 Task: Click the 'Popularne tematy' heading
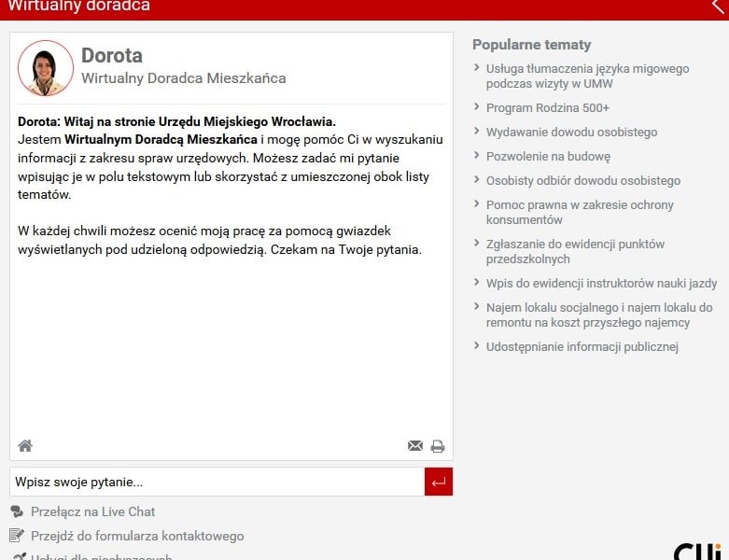tap(531, 45)
